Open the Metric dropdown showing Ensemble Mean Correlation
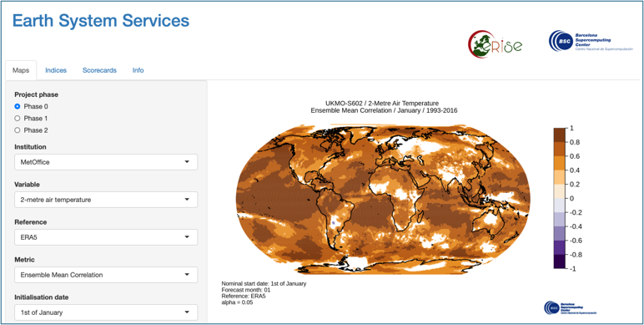The width and height of the screenshot is (644, 325). point(106,274)
